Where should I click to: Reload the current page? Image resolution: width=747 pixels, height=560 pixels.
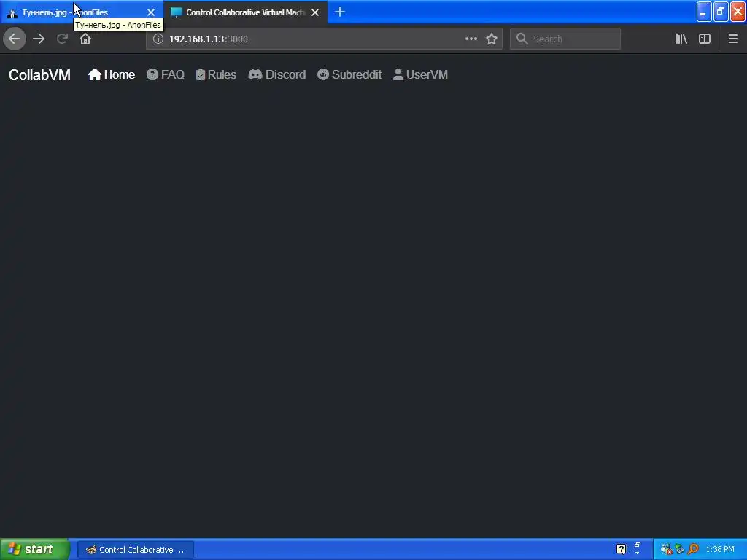(62, 39)
